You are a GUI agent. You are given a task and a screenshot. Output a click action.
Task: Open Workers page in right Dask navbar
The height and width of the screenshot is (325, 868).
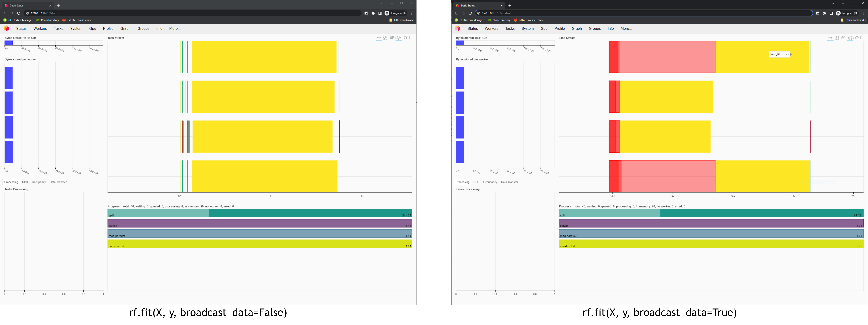coord(491,29)
